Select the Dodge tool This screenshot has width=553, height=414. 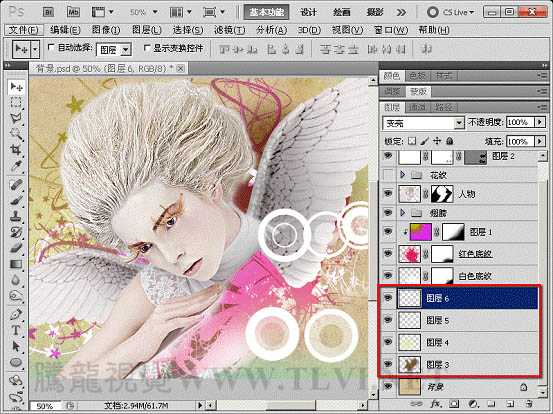pos(16,295)
